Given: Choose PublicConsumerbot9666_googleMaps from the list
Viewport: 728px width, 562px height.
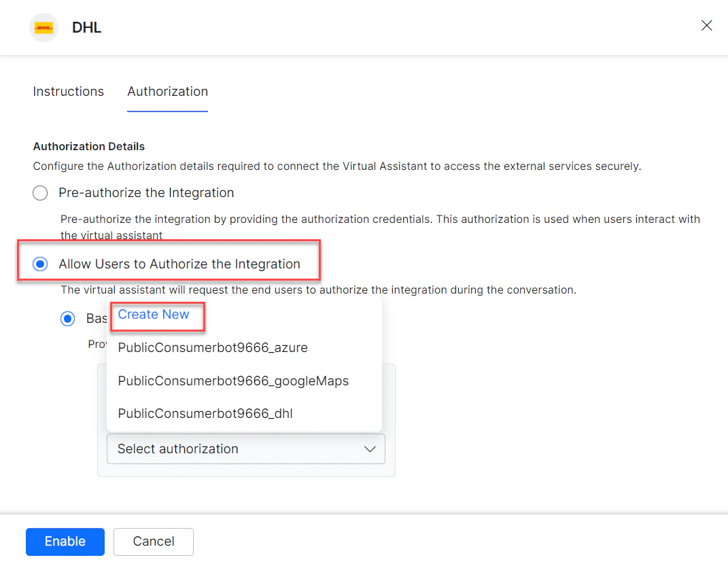Looking at the screenshot, I should point(233,381).
